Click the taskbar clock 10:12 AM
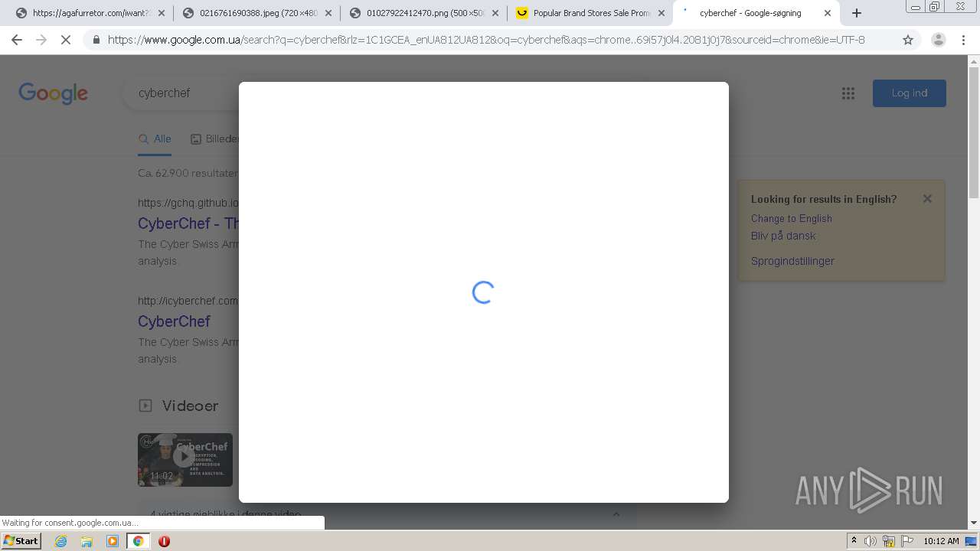 941,541
